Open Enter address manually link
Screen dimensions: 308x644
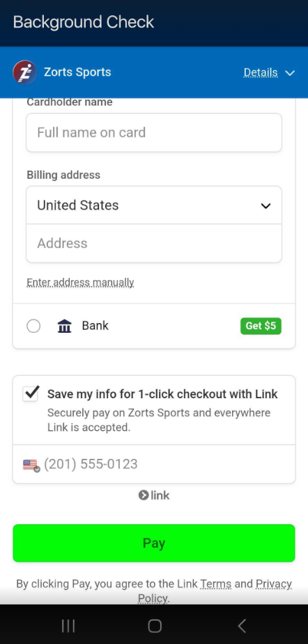[80, 283]
